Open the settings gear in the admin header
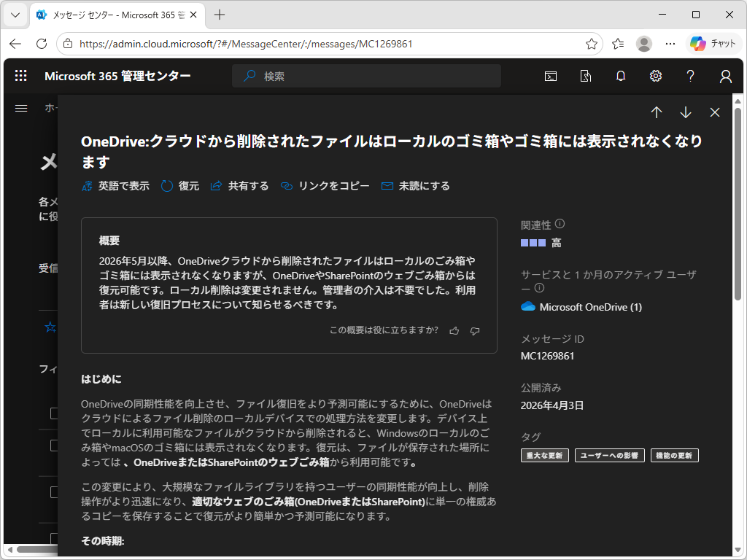The image size is (747, 560). 656,75
